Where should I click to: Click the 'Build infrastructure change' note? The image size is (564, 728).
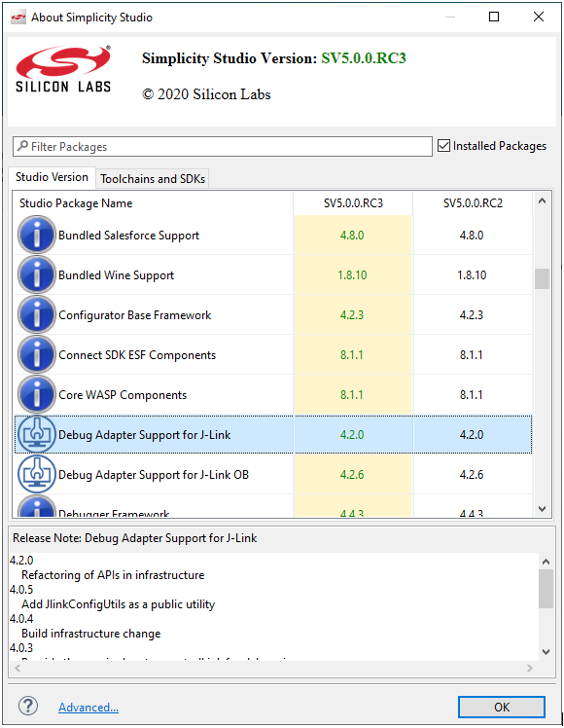click(x=90, y=634)
